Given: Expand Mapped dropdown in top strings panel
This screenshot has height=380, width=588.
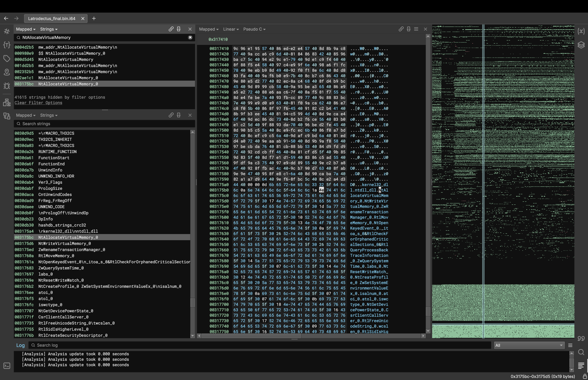Looking at the screenshot, I should coord(26,29).
